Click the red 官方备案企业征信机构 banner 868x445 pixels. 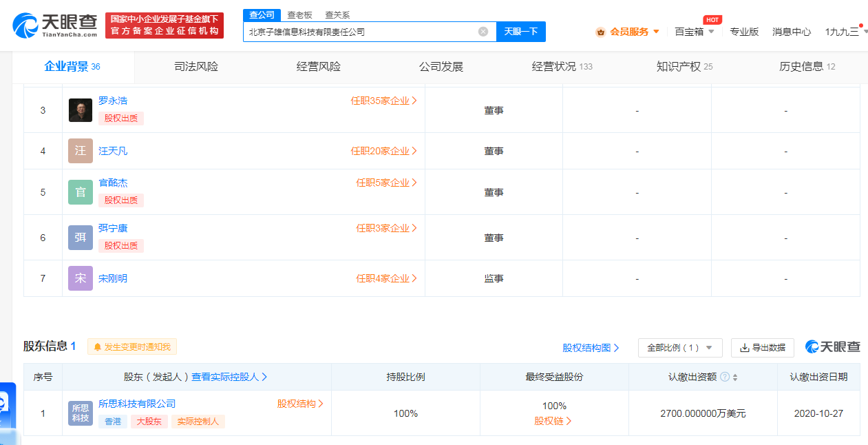[165, 25]
